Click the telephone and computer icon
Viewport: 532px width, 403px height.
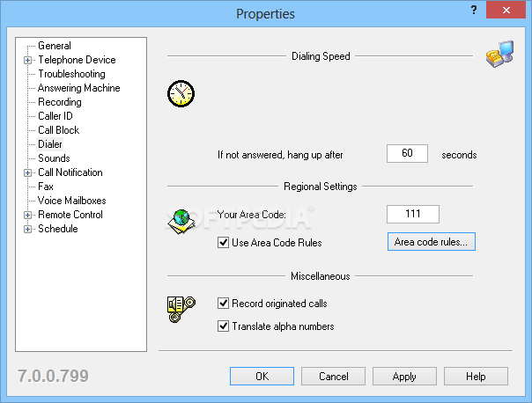point(499,55)
